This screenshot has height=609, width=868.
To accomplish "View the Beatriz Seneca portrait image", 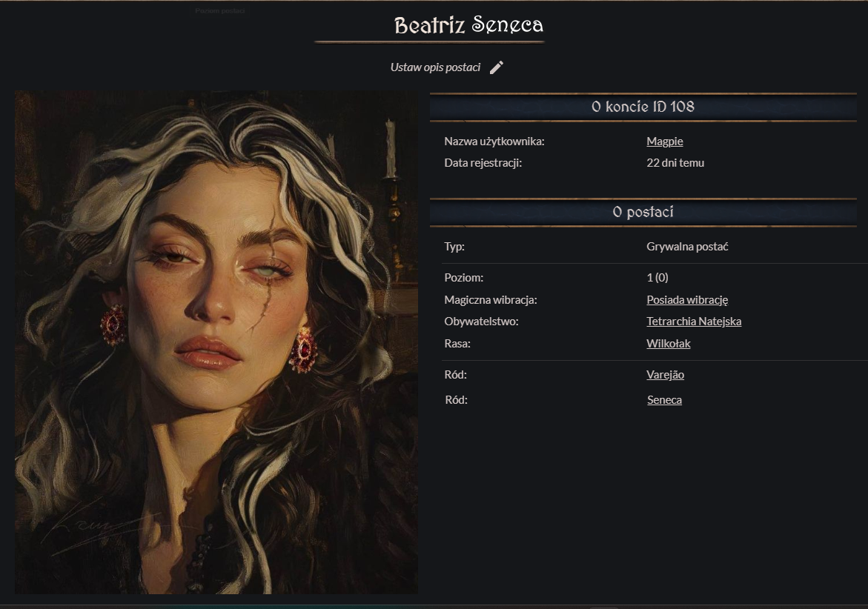I will point(216,342).
